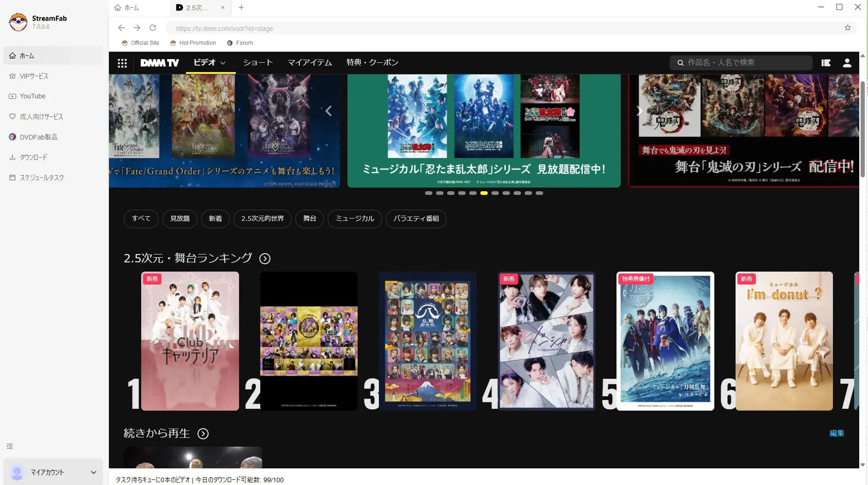Open rank 5 刀剣乱舞 poster
868x485 pixels.
(x=665, y=341)
